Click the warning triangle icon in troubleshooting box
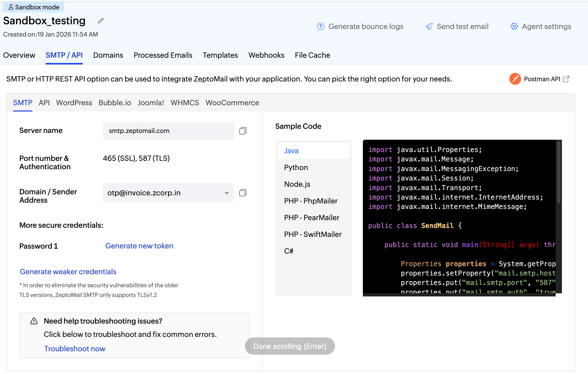588x374 pixels. coord(34,321)
